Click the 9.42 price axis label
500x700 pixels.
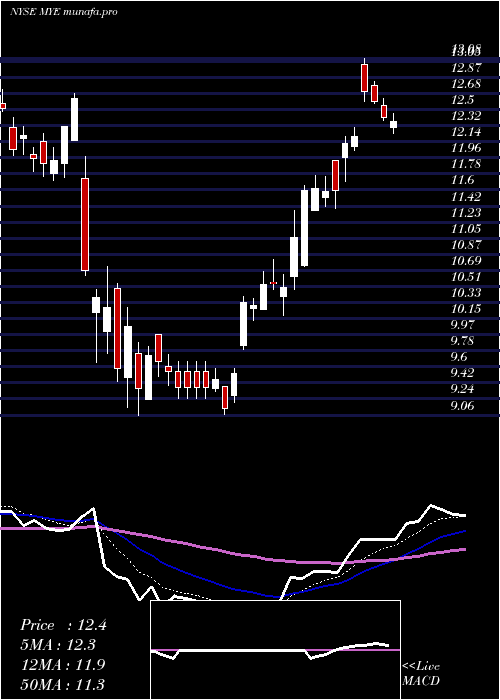462,373
